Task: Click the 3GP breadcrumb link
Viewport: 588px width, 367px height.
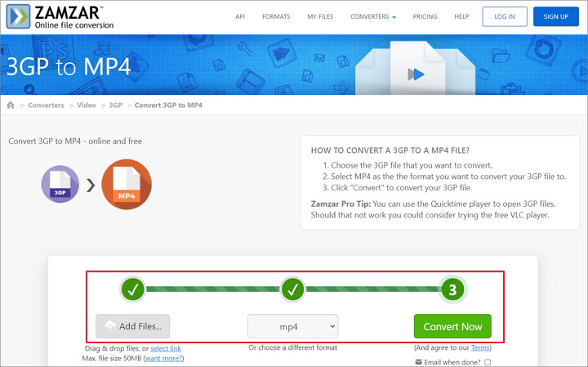Action: (x=115, y=105)
